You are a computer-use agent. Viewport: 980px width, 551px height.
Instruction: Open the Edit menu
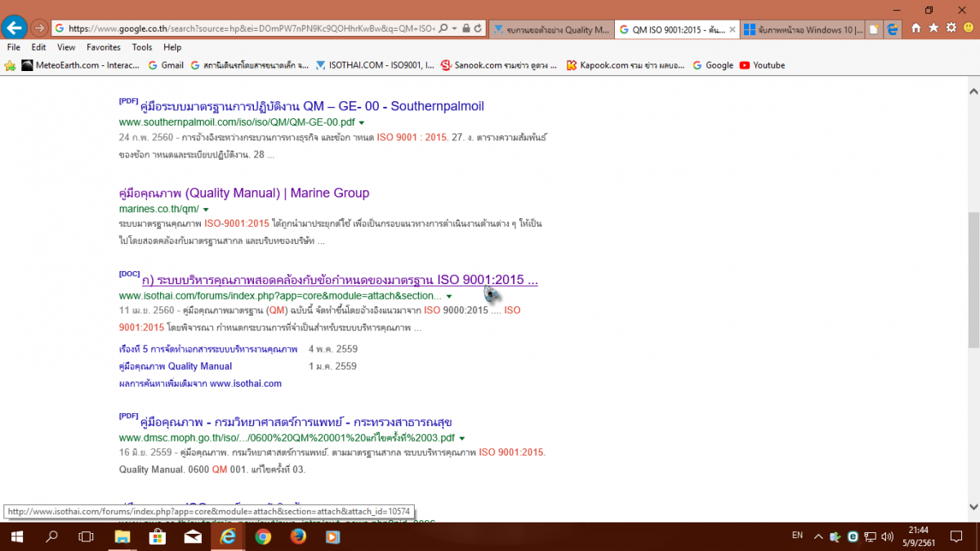pyautogui.click(x=38, y=47)
